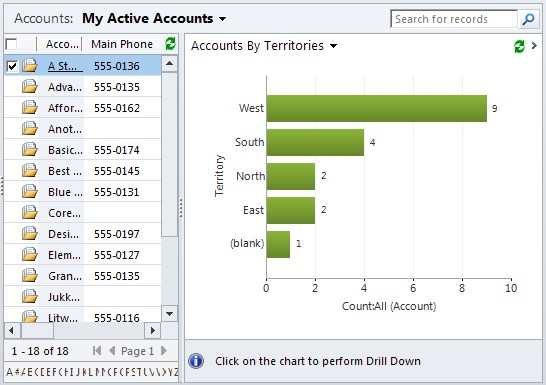Screen dimensions: 546x385
Task: Sort by Main Phone column header
Action: (x=122, y=44)
